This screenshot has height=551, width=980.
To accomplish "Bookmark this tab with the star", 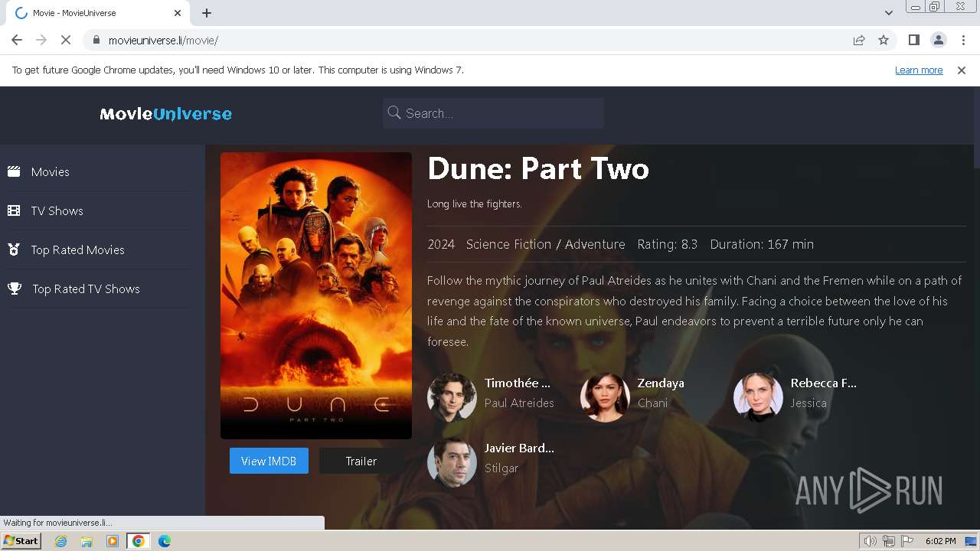I will coord(884,41).
